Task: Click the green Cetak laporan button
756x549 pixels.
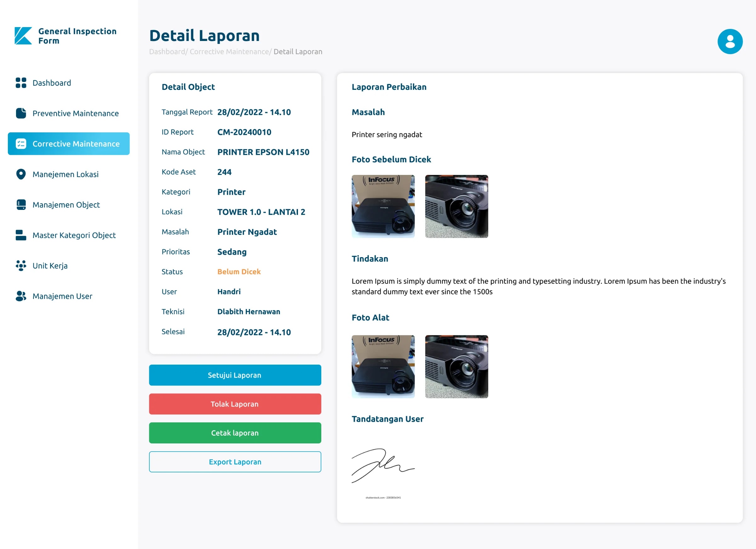Action: coord(235,433)
